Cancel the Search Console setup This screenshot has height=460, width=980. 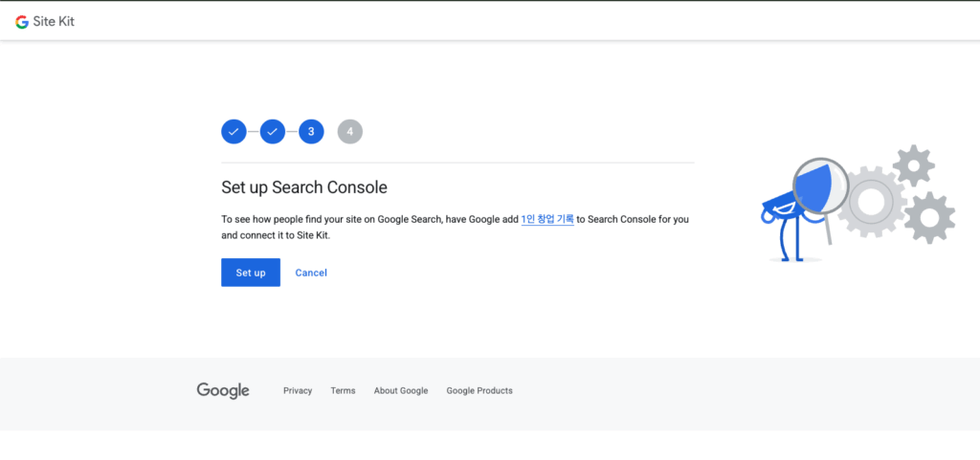311,273
